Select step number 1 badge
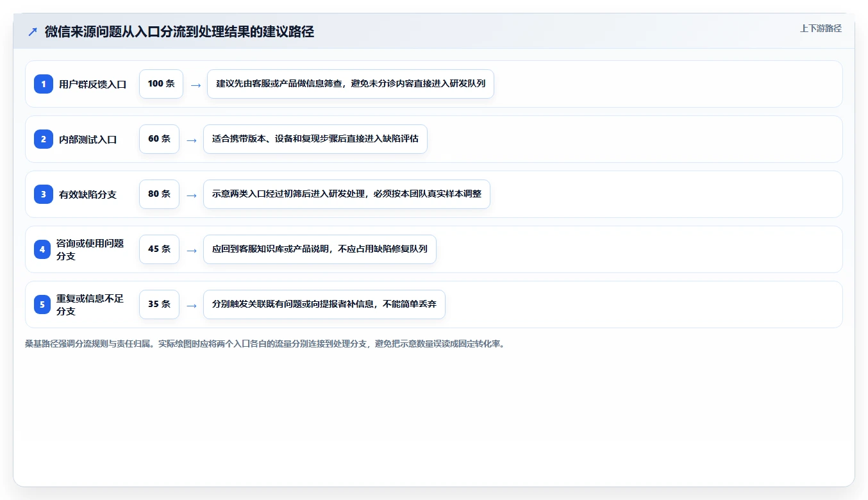This screenshot has height=500, width=868. 44,84
